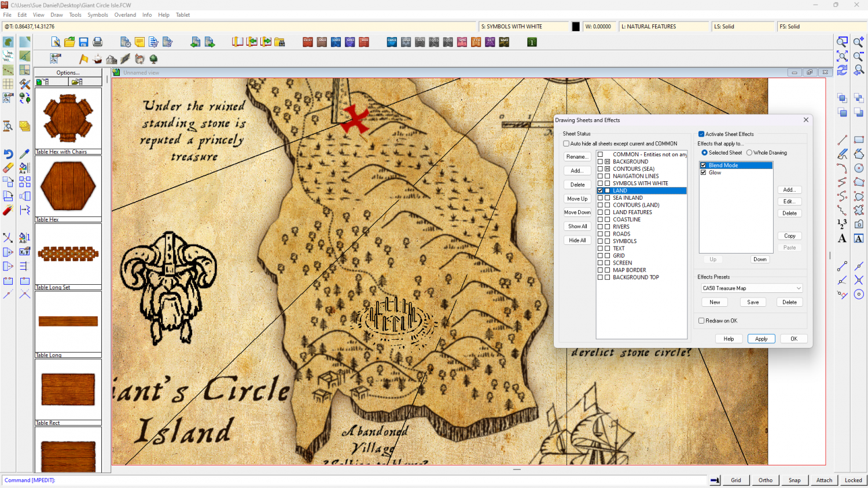This screenshot has width=868, height=488.
Task: Select the CONTOURS (LAND) sheet row
Action: [x=642, y=205]
